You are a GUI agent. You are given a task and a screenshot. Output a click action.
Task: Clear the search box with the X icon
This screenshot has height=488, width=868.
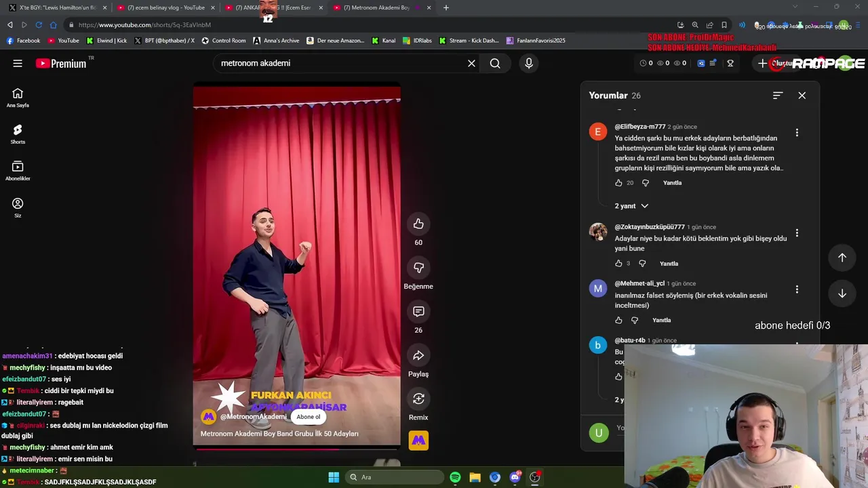coord(471,63)
